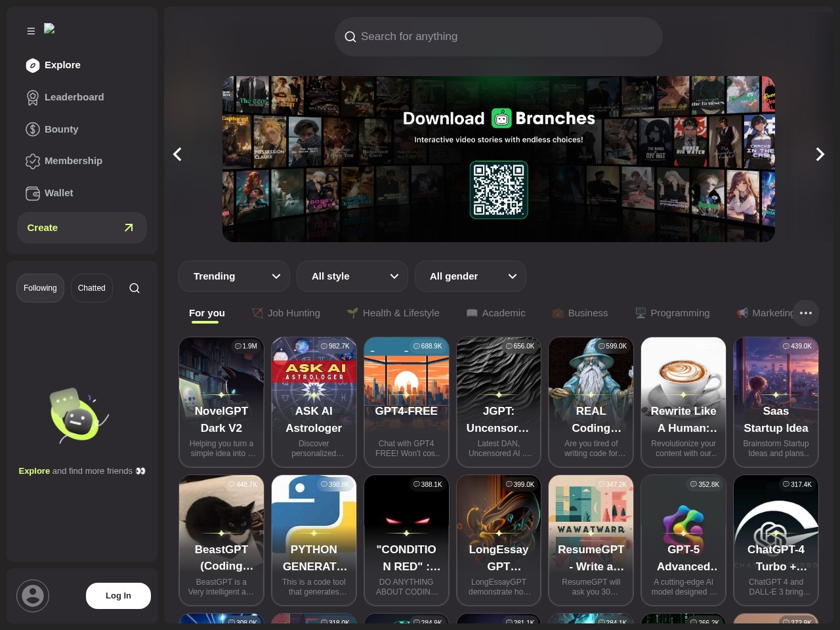Open the Leaderboard page
Image resolution: width=840 pixels, height=630 pixels.
pyautogui.click(x=73, y=97)
